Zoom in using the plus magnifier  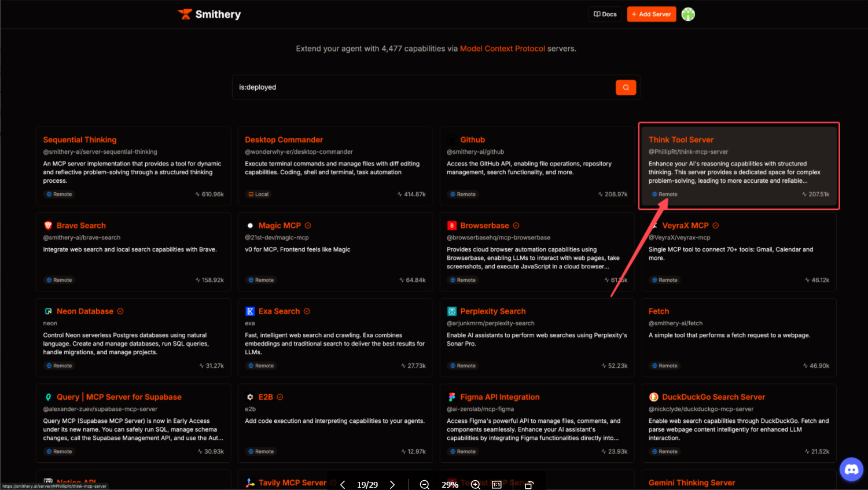click(x=475, y=485)
